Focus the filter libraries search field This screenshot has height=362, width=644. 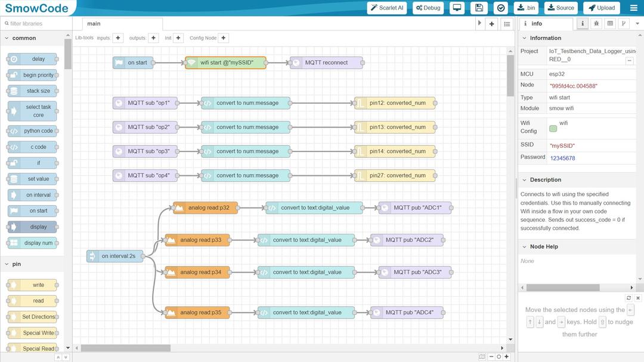35,24
